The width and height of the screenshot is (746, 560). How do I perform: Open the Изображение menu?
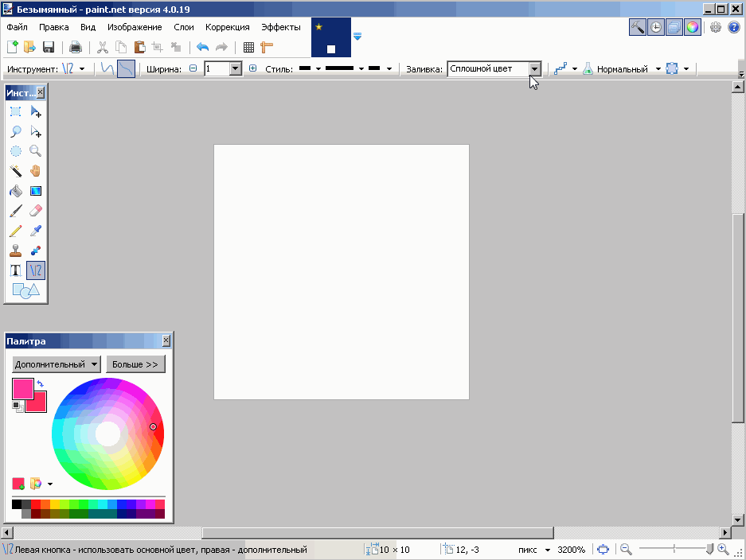click(x=135, y=27)
